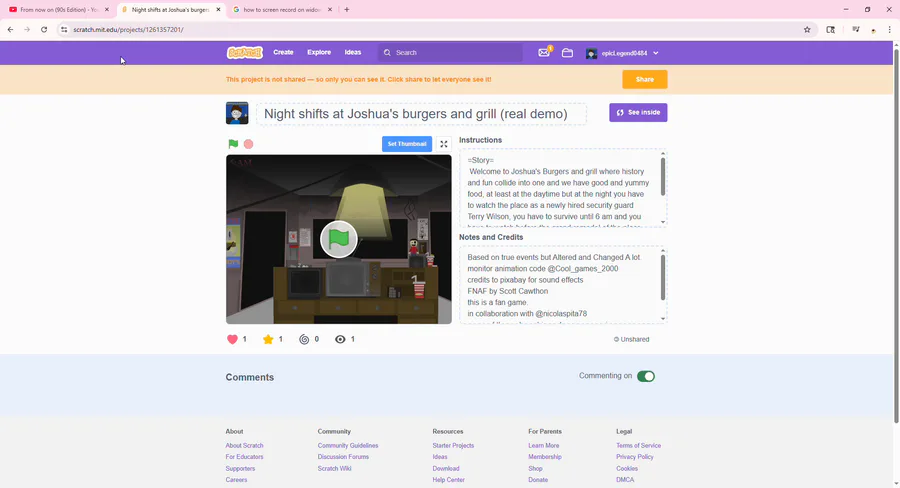Go forward in the browser
Screen dimensions: 900x488
(27, 29)
